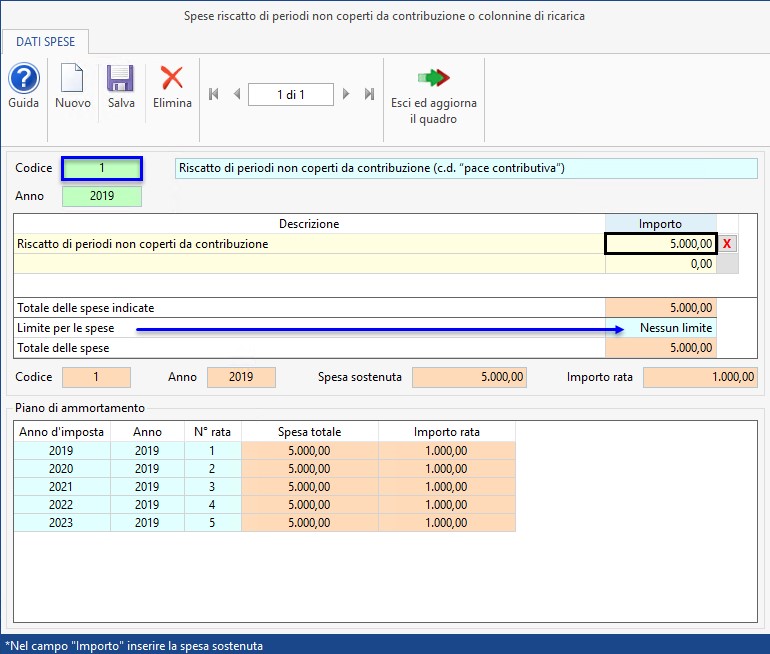The height and width of the screenshot is (654, 770).
Task: Select the tax year 2019 row cell
Action: (61, 451)
